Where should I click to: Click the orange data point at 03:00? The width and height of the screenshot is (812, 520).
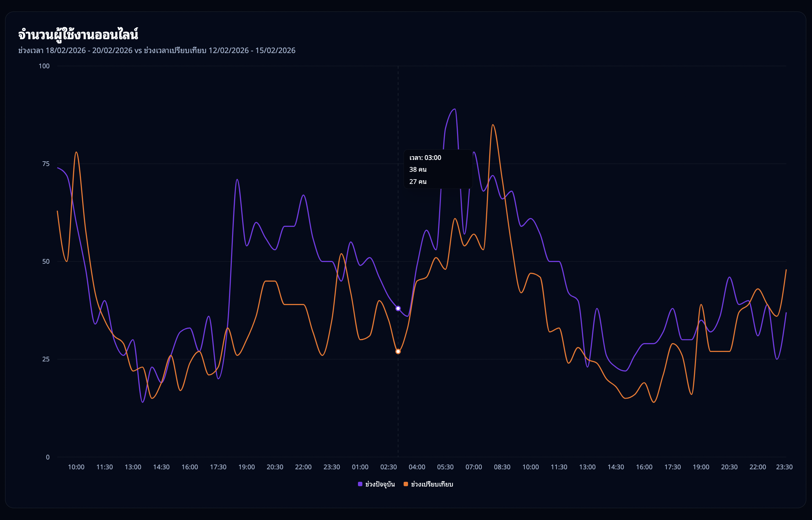(x=398, y=352)
